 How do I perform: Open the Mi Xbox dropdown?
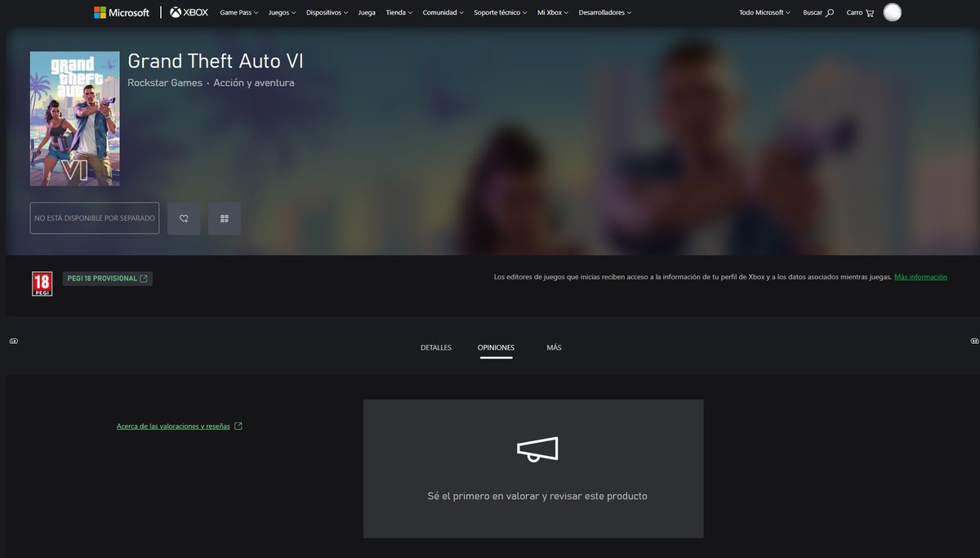coord(553,13)
